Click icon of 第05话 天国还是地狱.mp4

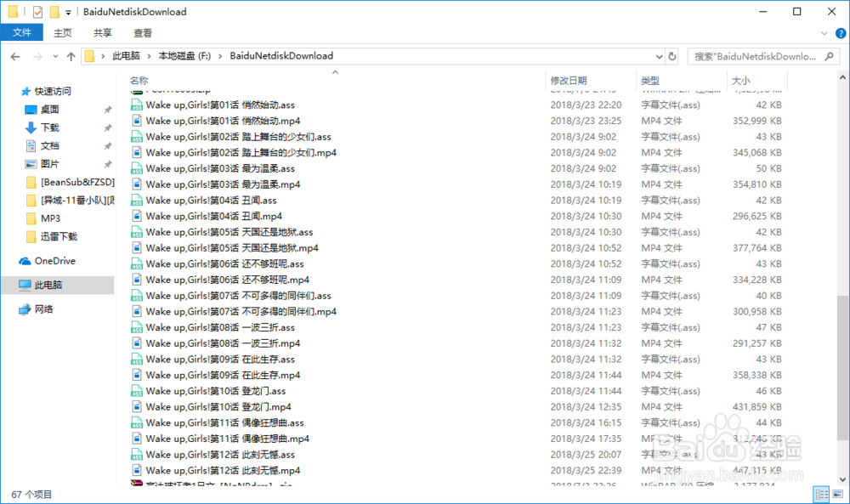tap(137, 248)
